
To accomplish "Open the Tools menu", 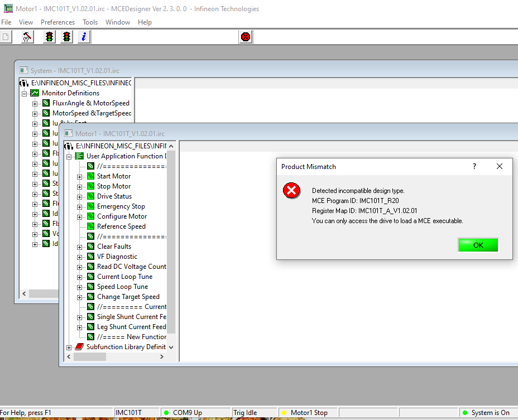I will [90, 22].
